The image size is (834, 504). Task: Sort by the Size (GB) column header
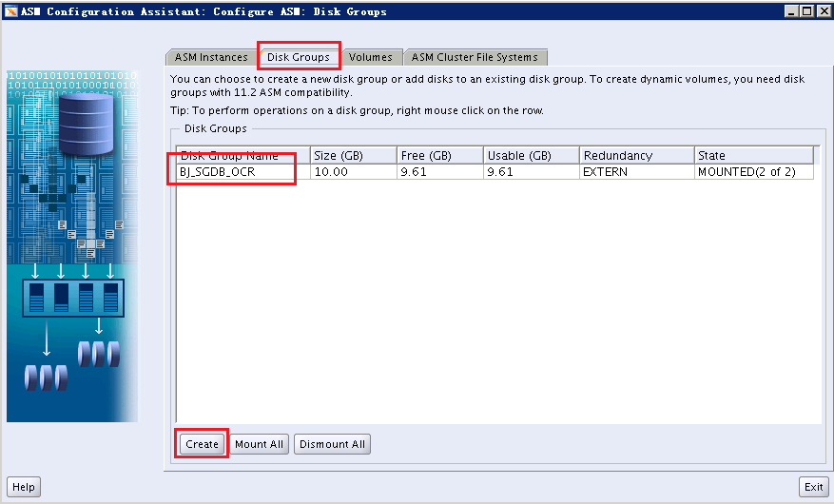click(x=353, y=155)
